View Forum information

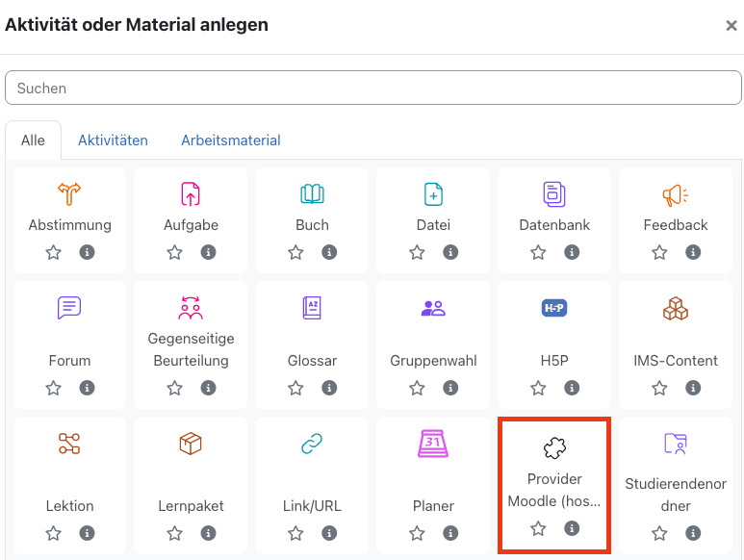click(87, 388)
